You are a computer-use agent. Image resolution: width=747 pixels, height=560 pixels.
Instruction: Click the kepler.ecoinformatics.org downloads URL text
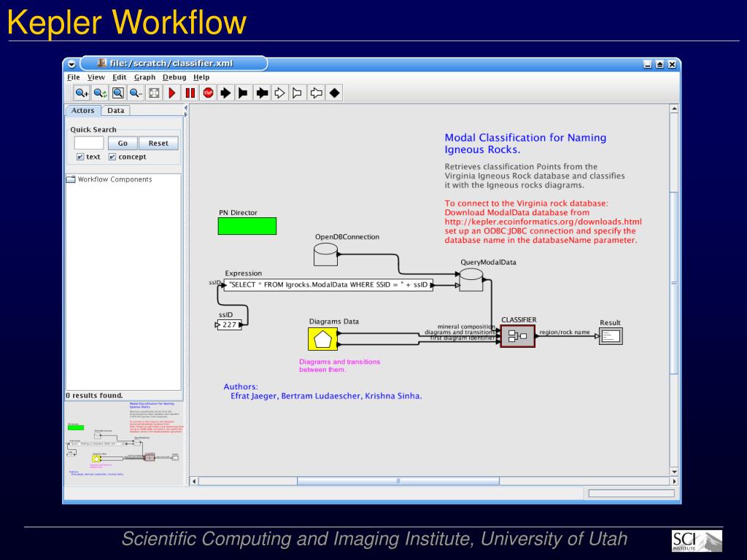(x=543, y=222)
